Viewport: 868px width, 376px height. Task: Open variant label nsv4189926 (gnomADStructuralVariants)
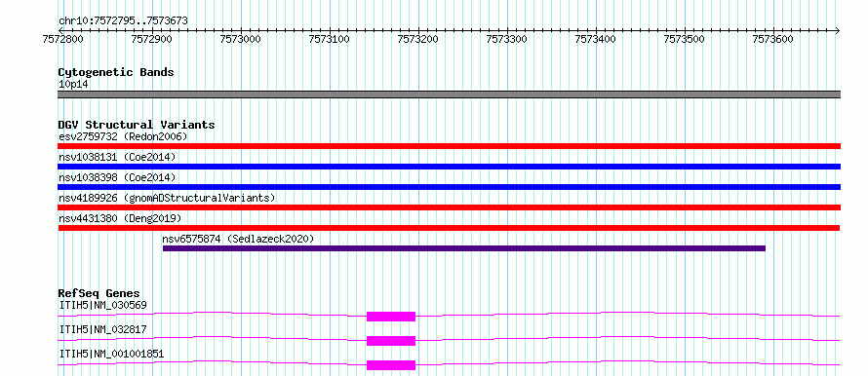point(167,198)
